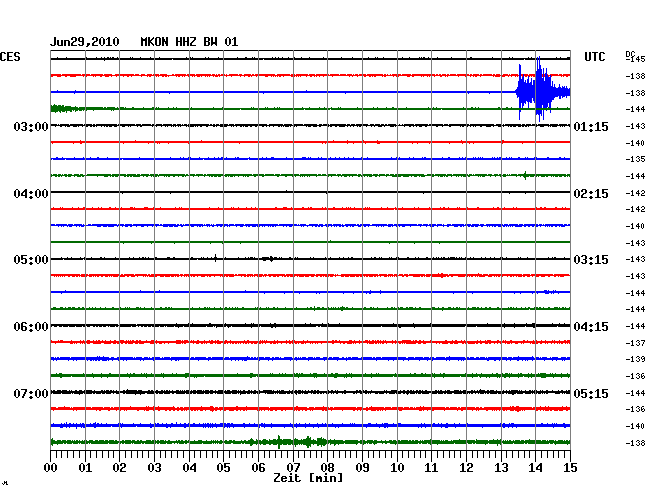The image size is (650, 494).
Task: Click the DC offset value -145
Action: (x=635, y=59)
